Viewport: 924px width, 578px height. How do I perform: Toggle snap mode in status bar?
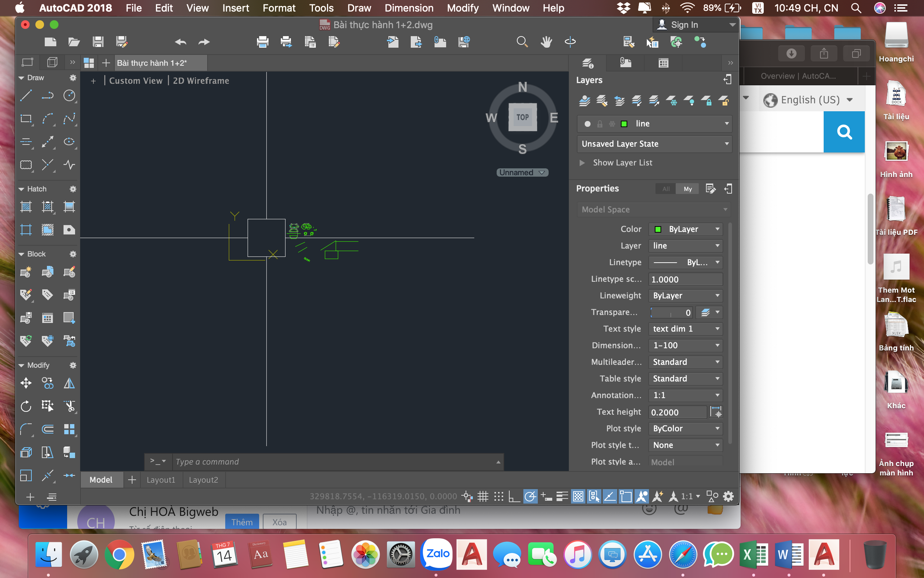pos(499,496)
